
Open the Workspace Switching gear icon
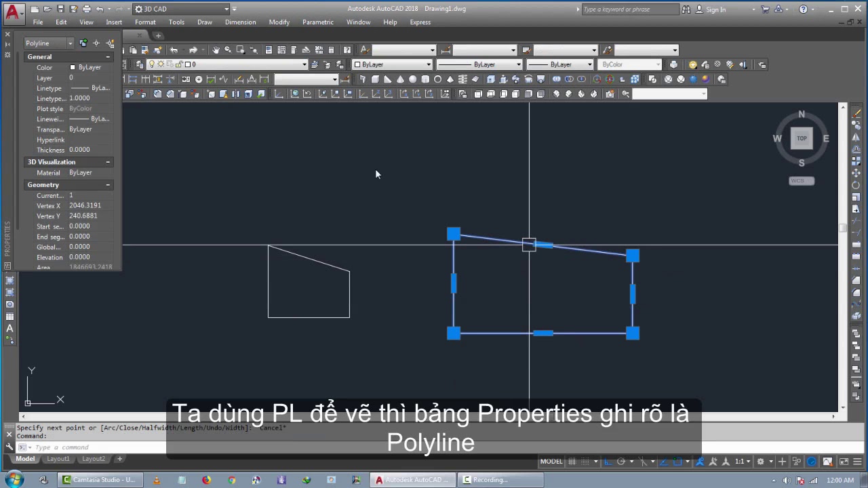tap(760, 462)
